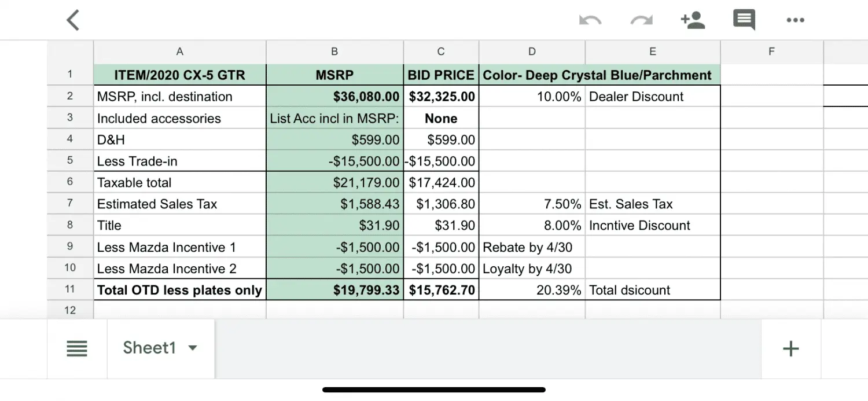Switch to the Sheet1 tab

tap(149, 348)
